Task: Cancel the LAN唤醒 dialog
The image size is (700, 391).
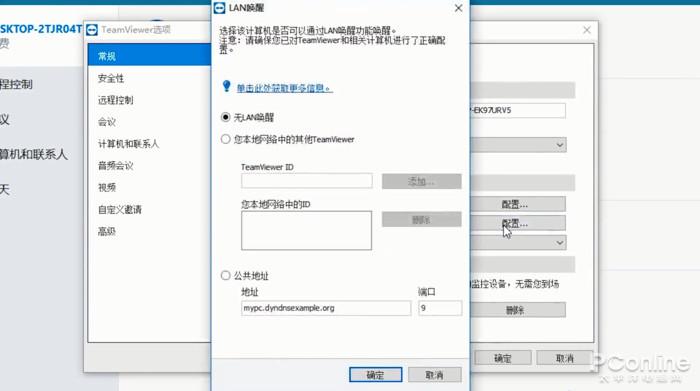Action: pos(434,375)
